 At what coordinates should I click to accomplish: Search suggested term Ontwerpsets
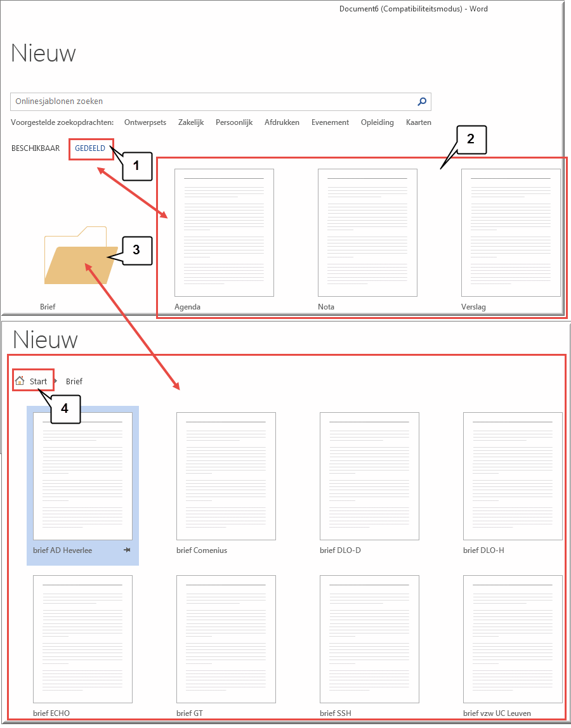145,122
